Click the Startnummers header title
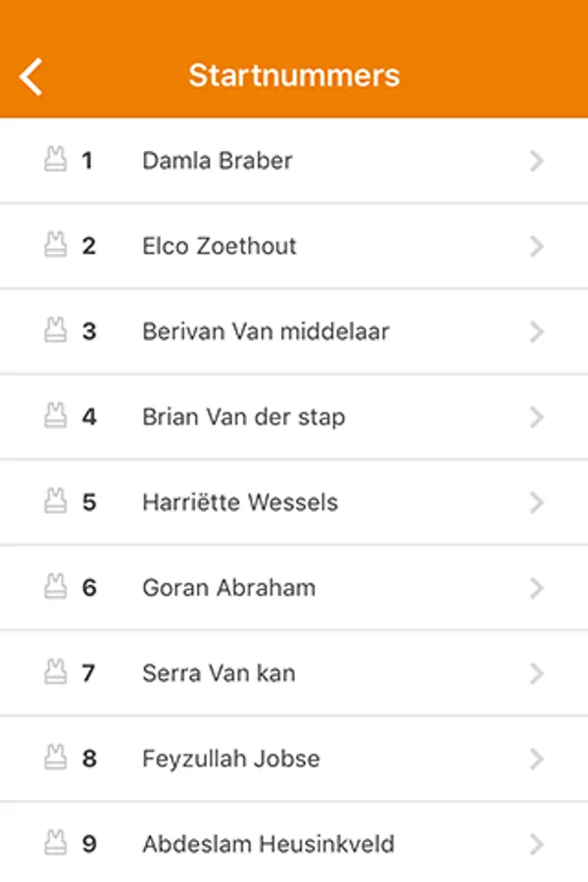Image resolution: width=588 pixels, height=882 pixels. point(294,76)
